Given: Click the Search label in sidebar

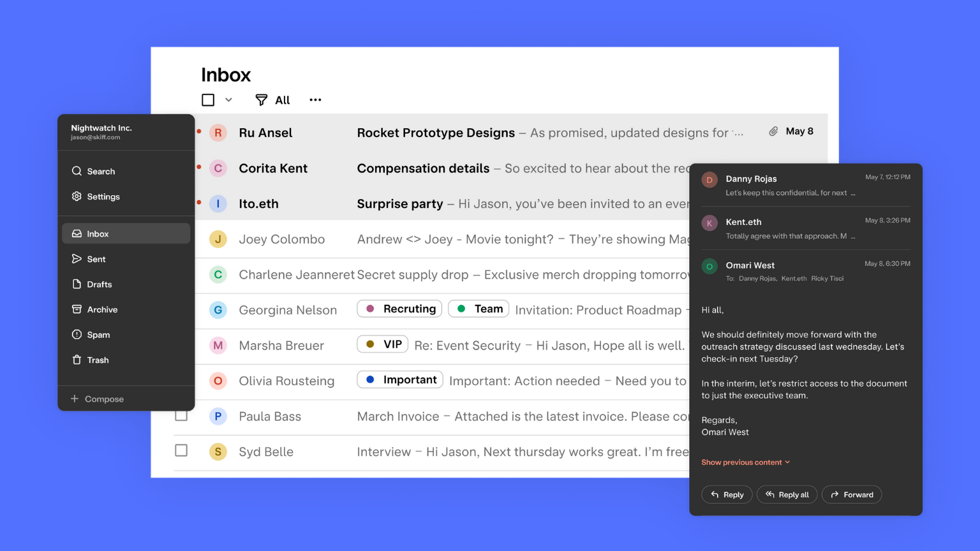Looking at the screenshot, I should coord(101,172).
